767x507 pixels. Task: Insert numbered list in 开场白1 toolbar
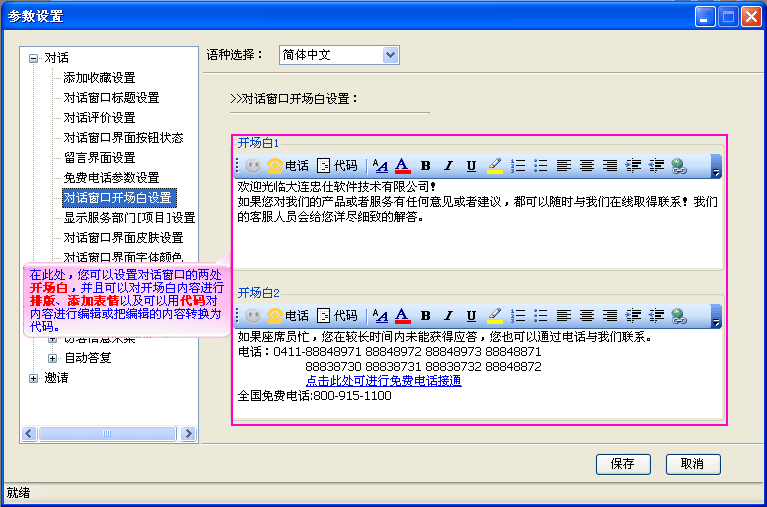[518, 165]
